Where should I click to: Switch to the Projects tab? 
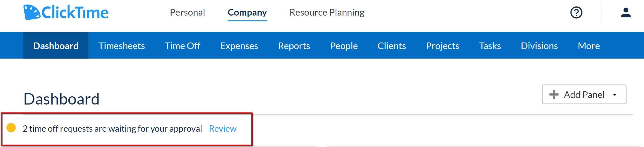[x=442, y=46]
